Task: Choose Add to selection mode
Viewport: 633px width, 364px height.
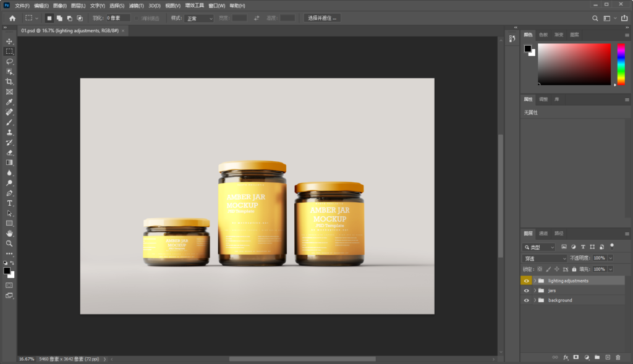Action: 59,18
